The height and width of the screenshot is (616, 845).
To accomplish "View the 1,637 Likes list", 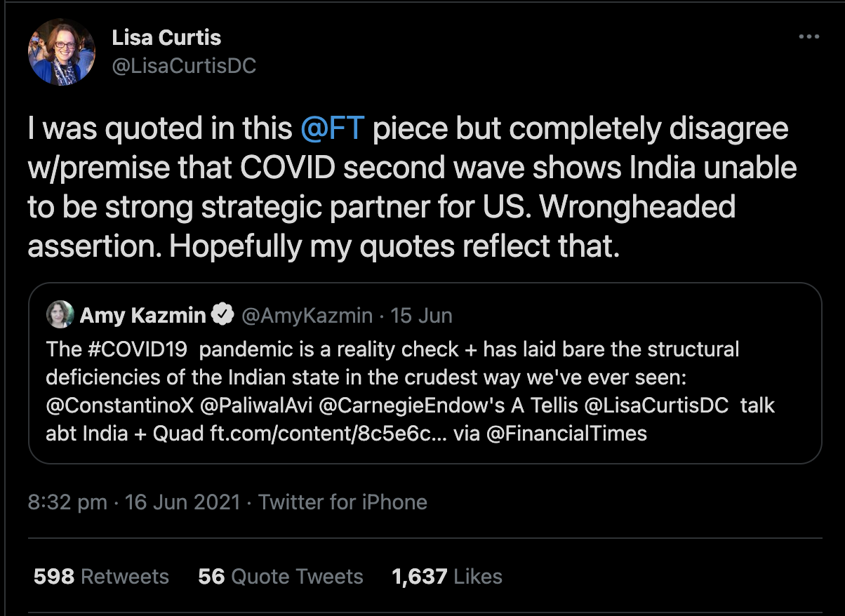I will tap(447, 577).
